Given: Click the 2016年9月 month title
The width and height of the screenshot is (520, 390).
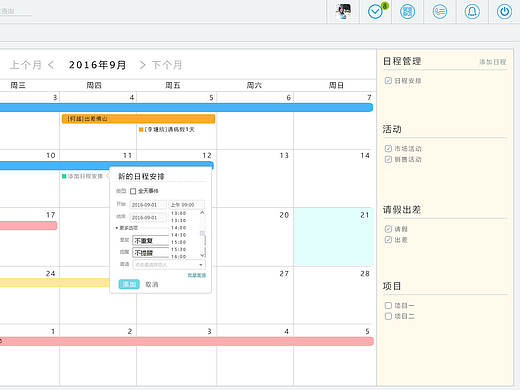Looking at the screenshot, I should click(97, 65).
